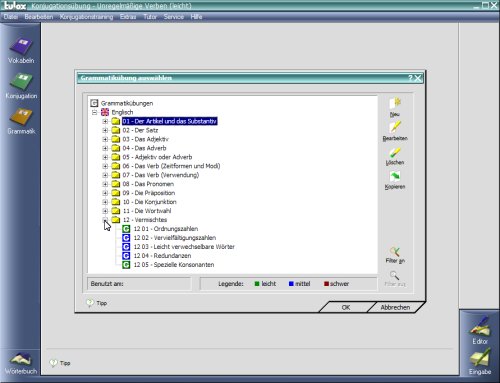The image size is (500, 383).
Task: Click the Grammatikübungen root label
Action: coord(127,103)
